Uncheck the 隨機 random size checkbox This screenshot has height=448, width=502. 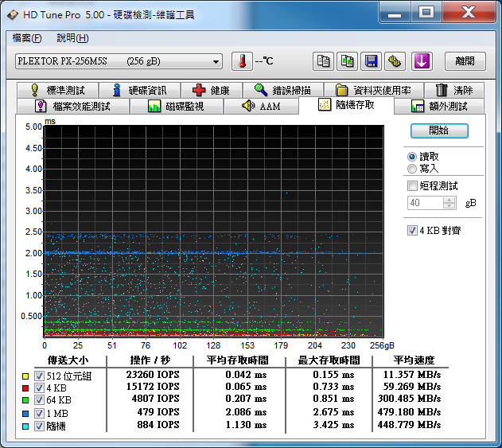(x=39, y=427)
